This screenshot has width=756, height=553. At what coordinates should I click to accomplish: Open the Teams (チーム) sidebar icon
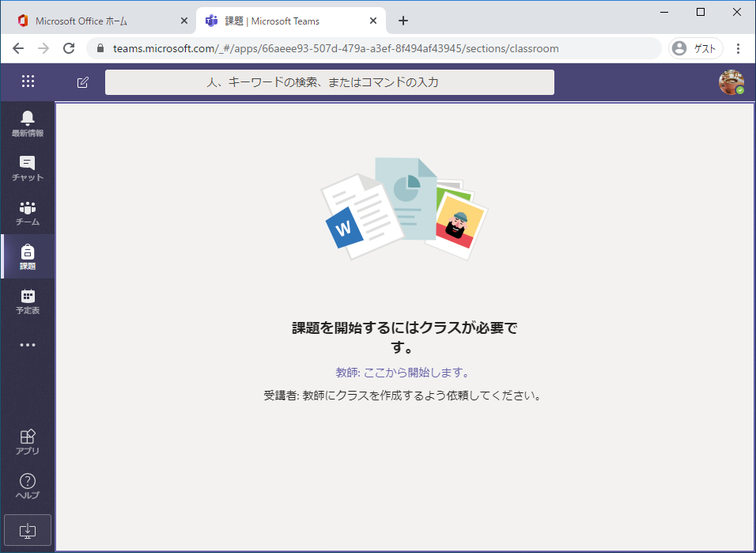point(28,212)
